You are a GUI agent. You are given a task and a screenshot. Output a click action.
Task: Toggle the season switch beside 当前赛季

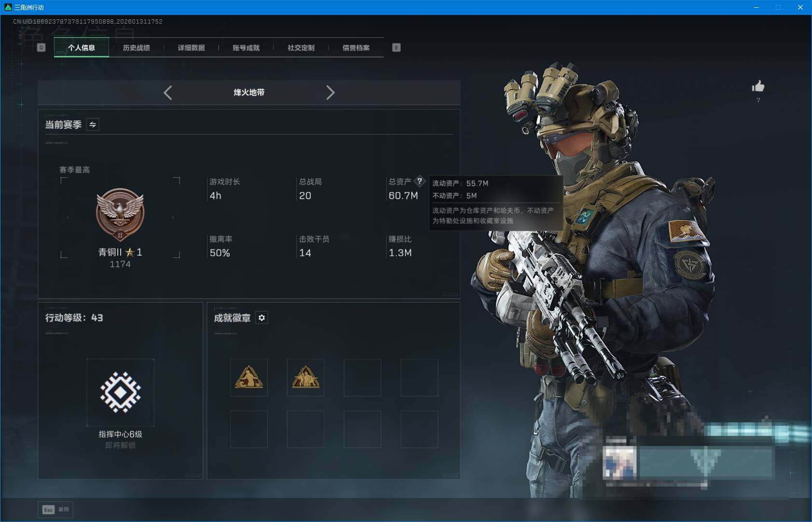(x=92, y=124)
